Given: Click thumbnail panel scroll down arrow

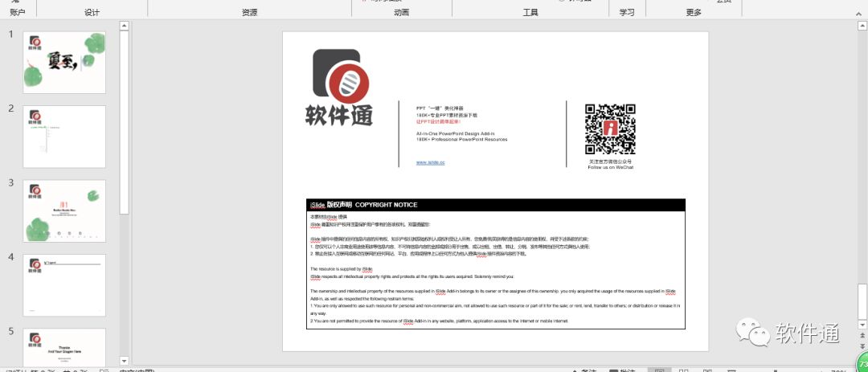Looking at the screenshot, I should 125,361.
